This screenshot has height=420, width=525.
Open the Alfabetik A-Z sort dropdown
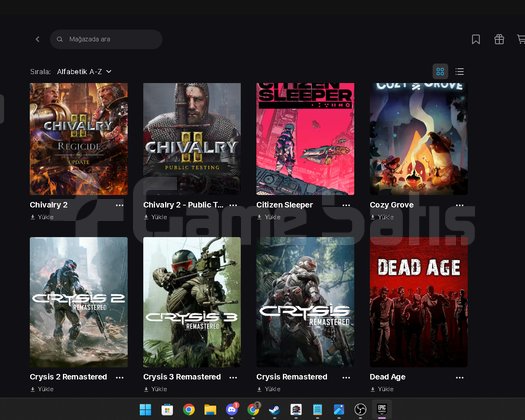pos(84,71)
